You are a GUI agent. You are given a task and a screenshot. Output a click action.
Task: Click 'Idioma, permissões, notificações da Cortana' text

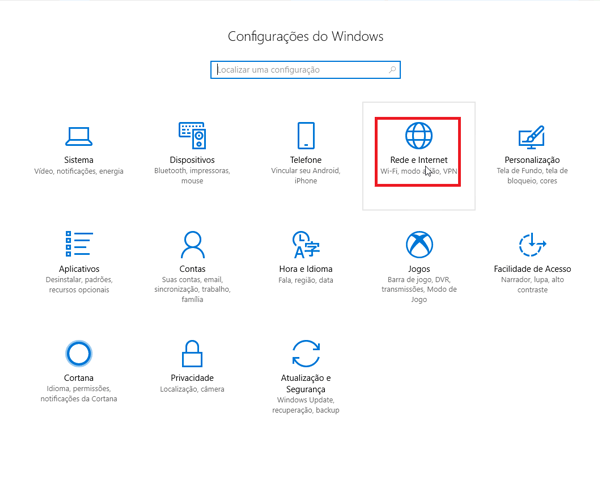(78, 394)
